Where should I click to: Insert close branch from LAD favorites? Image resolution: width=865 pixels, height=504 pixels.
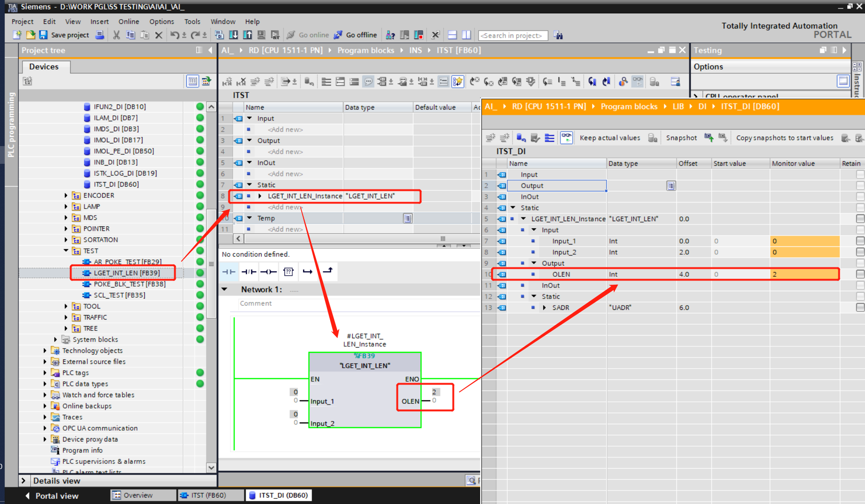click(x=327, y=272)
